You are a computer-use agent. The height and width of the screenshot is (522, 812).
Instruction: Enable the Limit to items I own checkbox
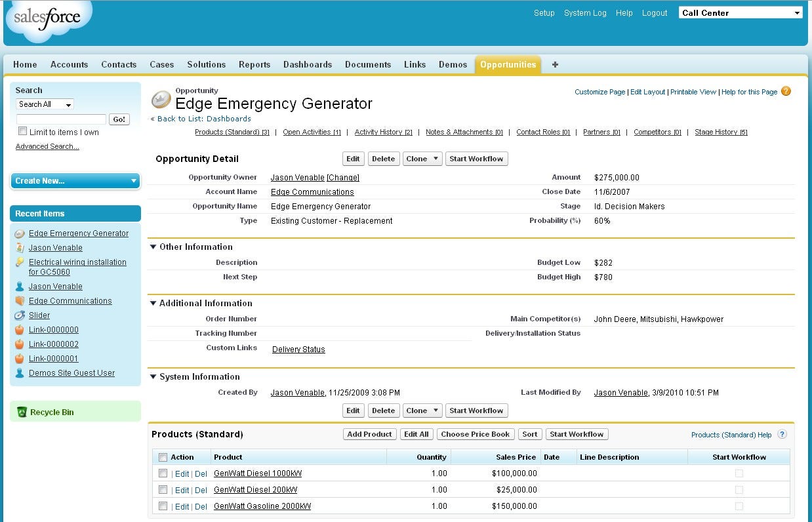click(x=23, y=132)
